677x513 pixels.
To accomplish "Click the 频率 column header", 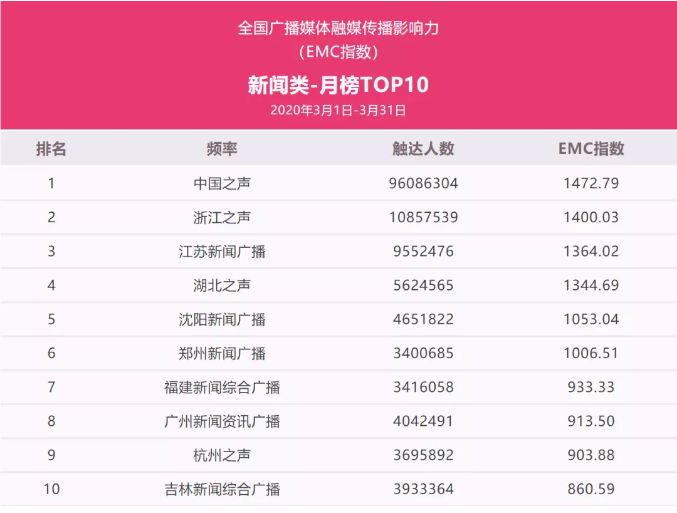I will click(x=222, y=149).
